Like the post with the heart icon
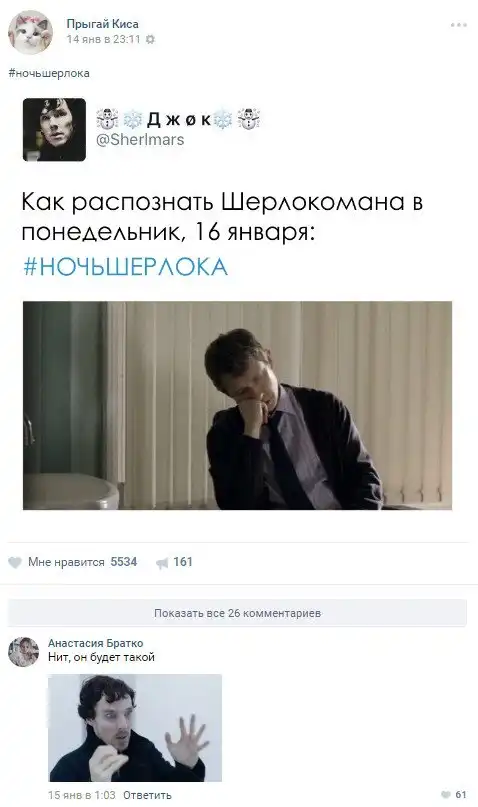Image resolution: width=478 pixels, height=807 pixels. click(x=15, y=563)
